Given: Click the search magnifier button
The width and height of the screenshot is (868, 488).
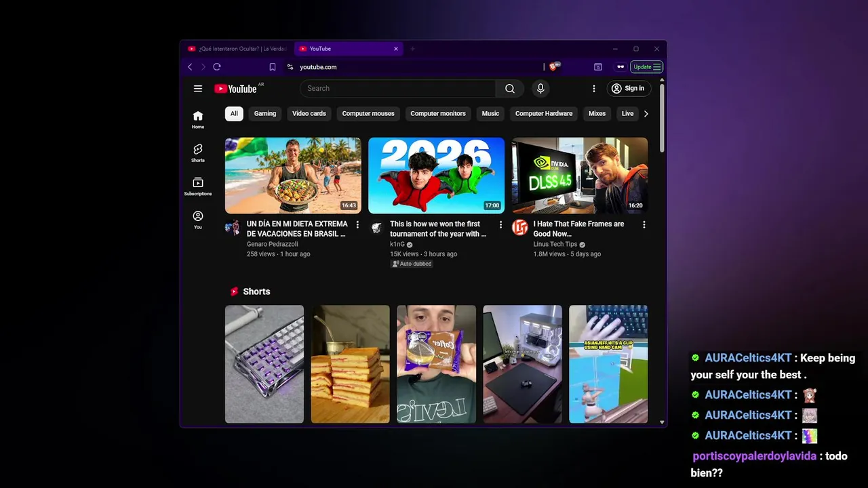Looking at the screenshot, I should [x=510, y=88].
